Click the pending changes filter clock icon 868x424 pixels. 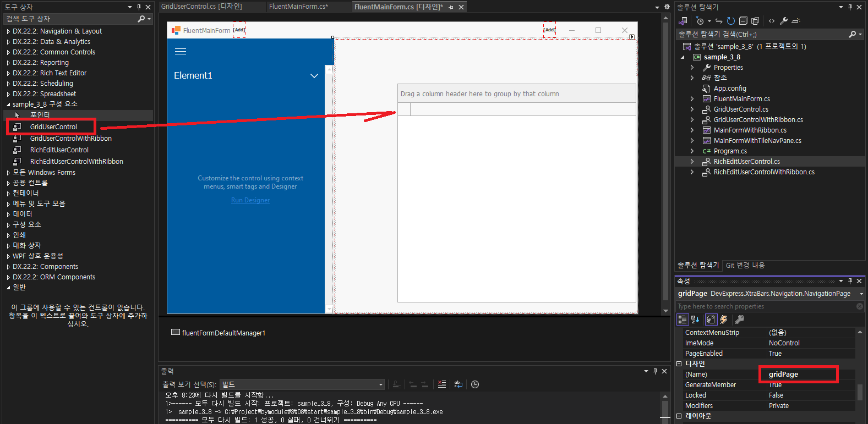(x=700, y=21)
